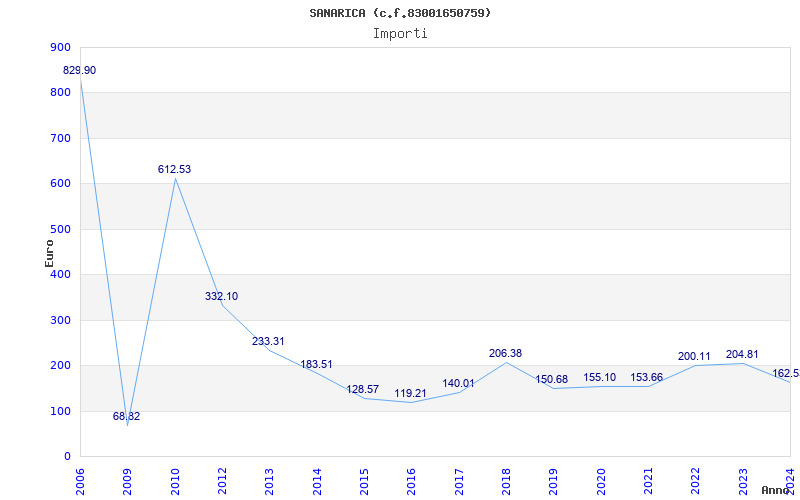Click the 233.31 data label
800x500 pixels.
[268, 341]
